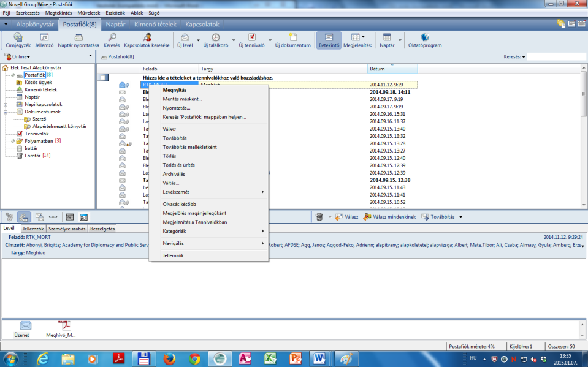The image size is (588, 367).
Task: Switch to the Beszélgetés tab
Action: pyautogui.click(x=102, y=229)
